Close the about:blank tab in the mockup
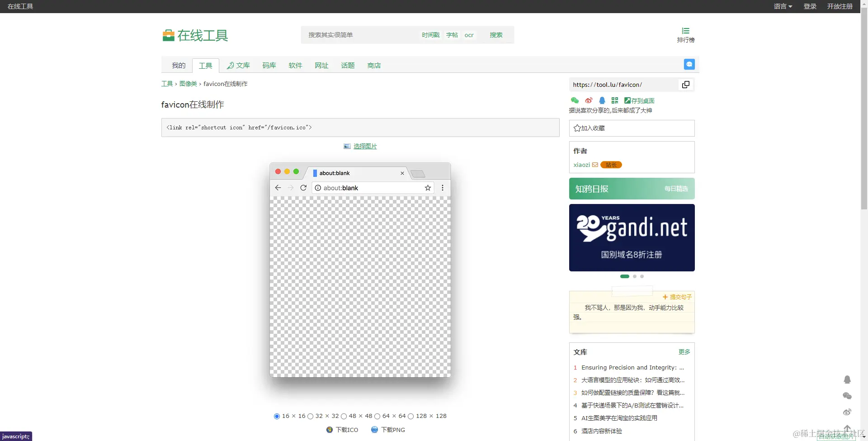This screenshot has width=868, height=441. [402, 173]
